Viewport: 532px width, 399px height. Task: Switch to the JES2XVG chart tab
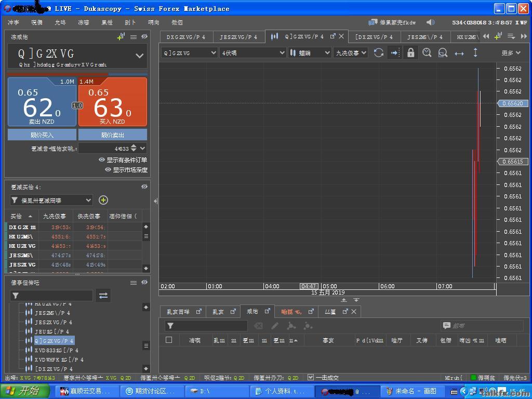pos(238,37)
